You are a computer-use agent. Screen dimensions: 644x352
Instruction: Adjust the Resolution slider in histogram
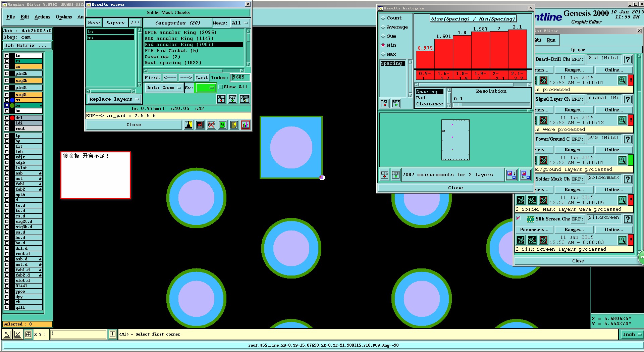pyautogui.click(x=491, y=105)
